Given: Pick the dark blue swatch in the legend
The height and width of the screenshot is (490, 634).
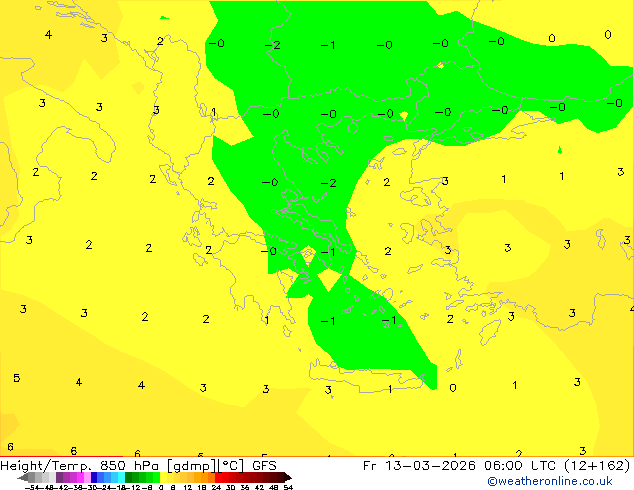Looking at the screenshot, I should pyautogui.click(x=94, y=477).
